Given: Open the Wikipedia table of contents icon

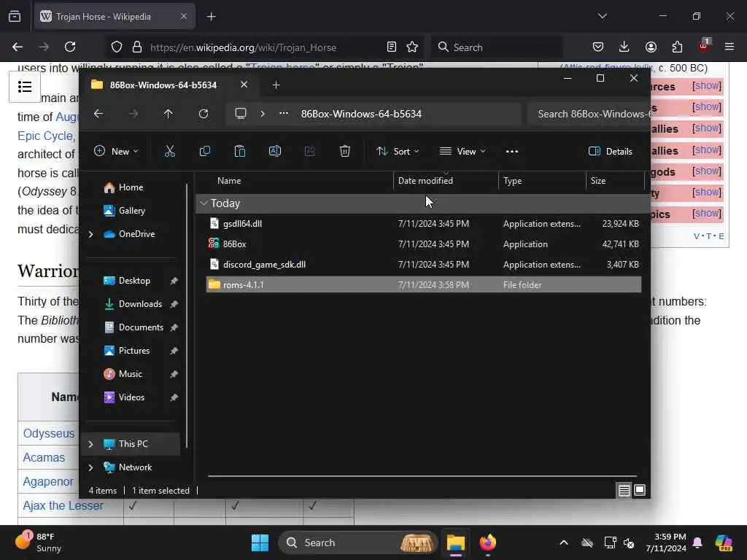Looking at the screenshot, I should click(x=25, y=87).
